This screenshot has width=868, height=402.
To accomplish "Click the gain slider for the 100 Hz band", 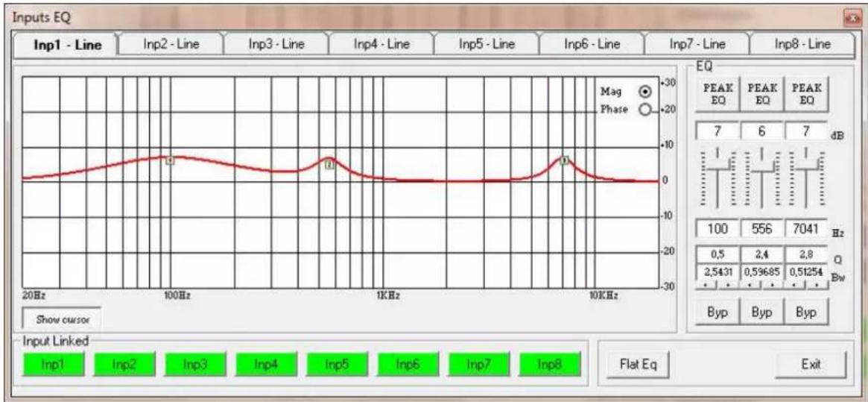I will click(717, 178).
